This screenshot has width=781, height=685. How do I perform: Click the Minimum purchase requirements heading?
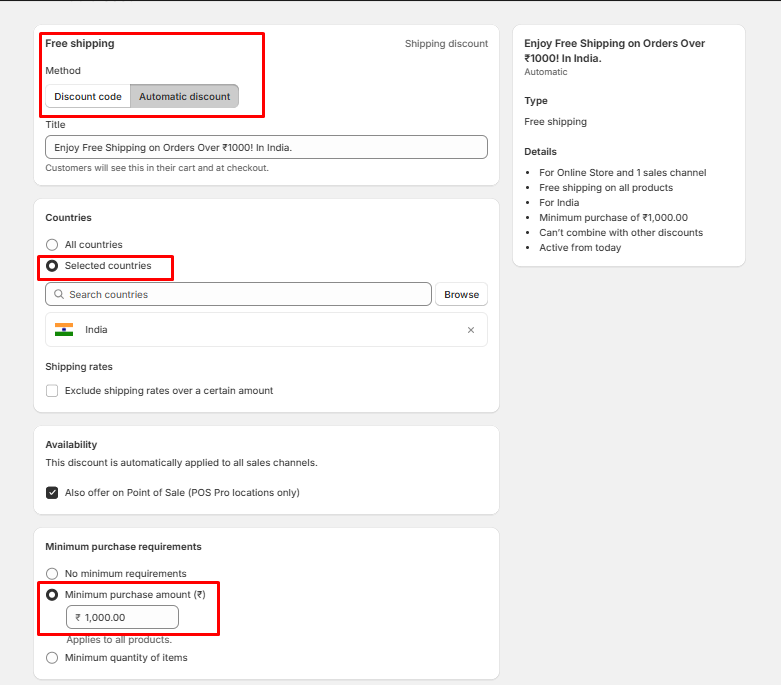(x=124, y=547)
